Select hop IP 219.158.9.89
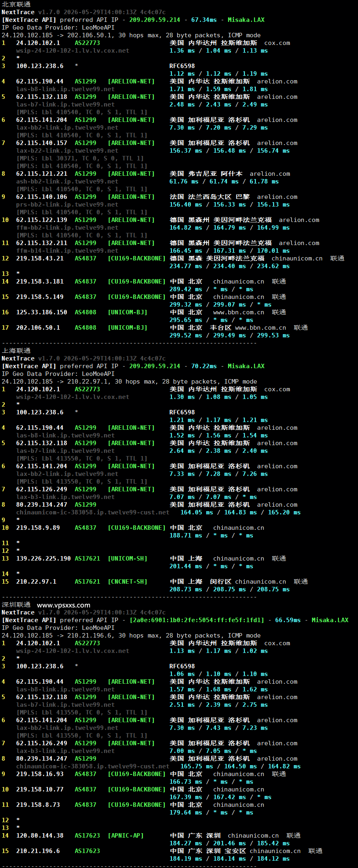The width and height of the screenshot is (358, 868). (38, 528)
